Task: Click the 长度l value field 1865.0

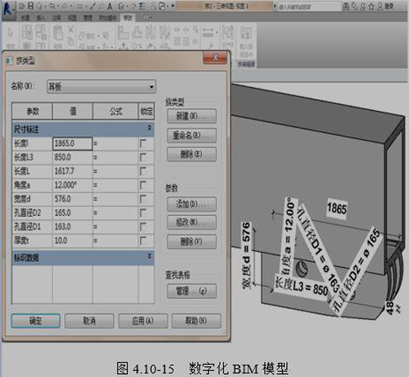Action: [x=72, y=144]
